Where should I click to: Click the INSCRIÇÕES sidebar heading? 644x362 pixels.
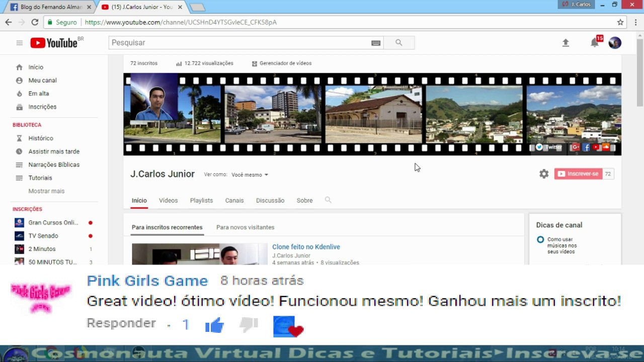pyautogui.click(x=27, y=209)
